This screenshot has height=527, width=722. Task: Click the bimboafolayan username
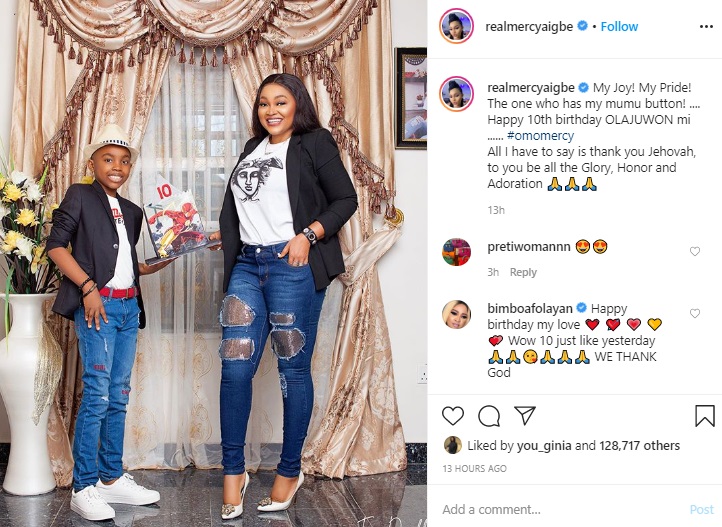530,308
